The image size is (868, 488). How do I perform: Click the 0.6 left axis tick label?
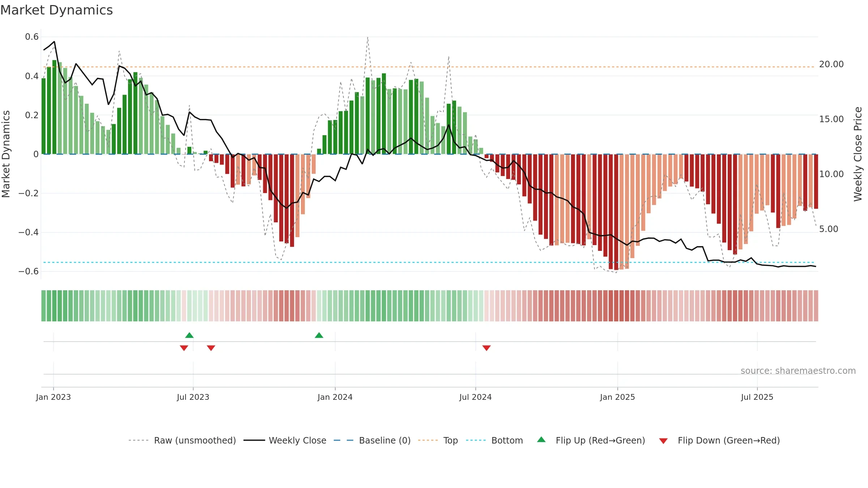click(x=32, y=37)
